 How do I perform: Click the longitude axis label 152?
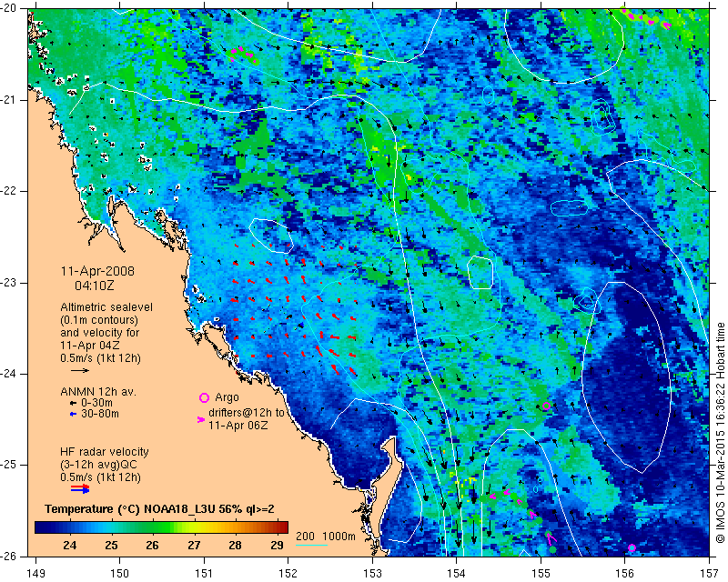point(288,573)
